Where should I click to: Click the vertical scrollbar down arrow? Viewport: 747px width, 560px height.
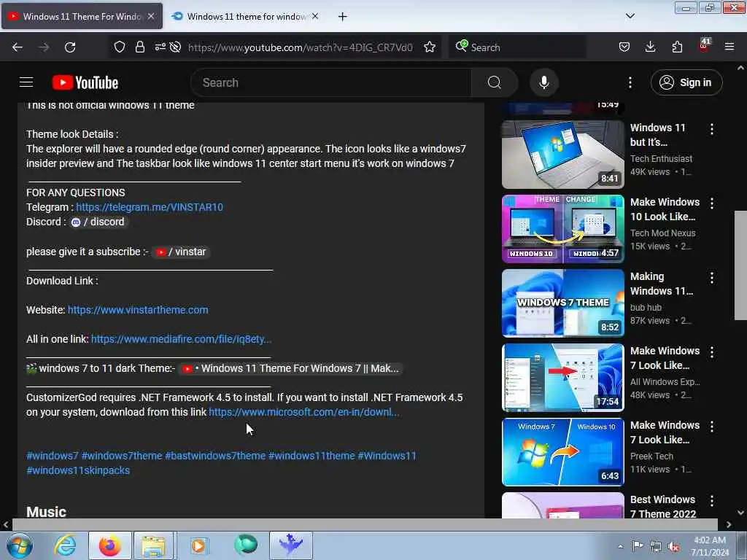(740, 513)
